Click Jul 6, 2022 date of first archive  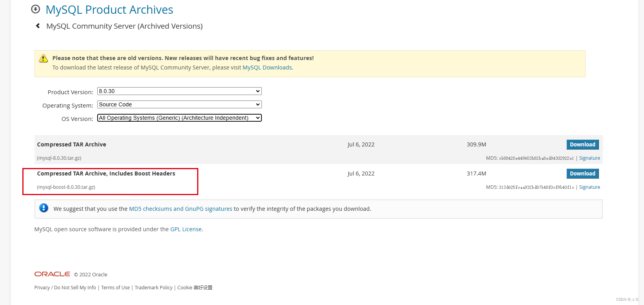[361, 144]
